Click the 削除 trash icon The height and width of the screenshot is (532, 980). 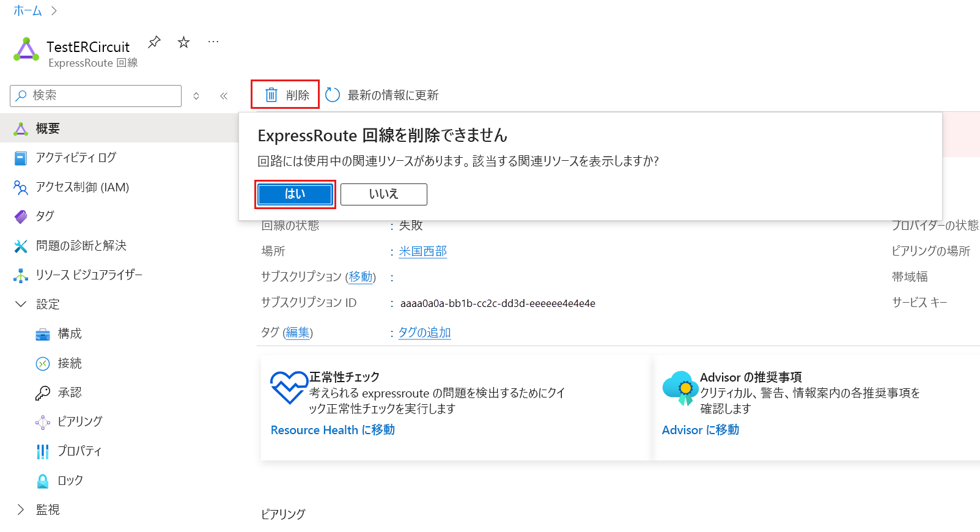click(271, 95)
